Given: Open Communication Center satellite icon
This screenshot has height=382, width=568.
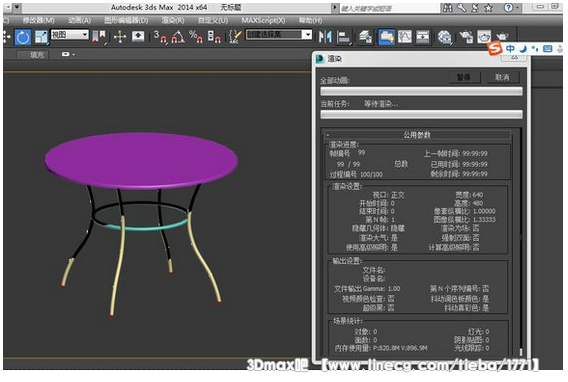Looking at the screenshot, I should point(475,8).
